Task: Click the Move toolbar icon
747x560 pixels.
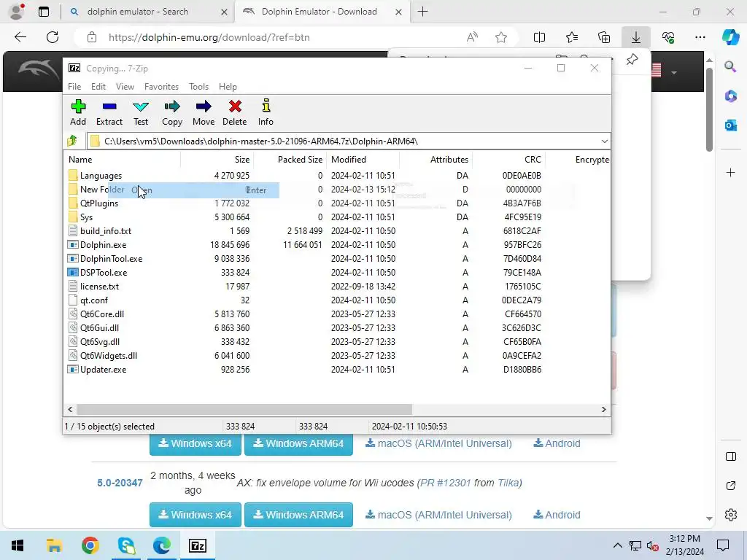Action: (204, 112)
